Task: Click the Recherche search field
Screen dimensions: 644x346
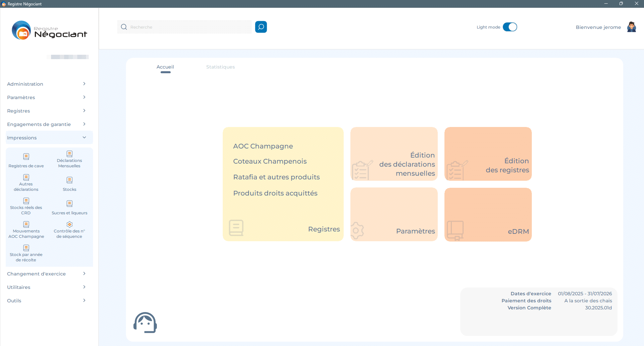Action: 188,27
